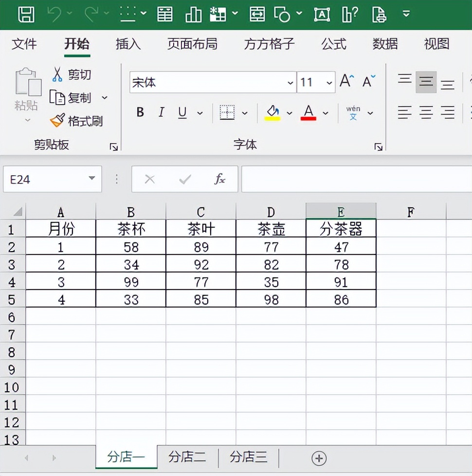Apply the yellow fill color swatch
The height and width of the screenshot is (476, 472).
click(x=272, y=113)
